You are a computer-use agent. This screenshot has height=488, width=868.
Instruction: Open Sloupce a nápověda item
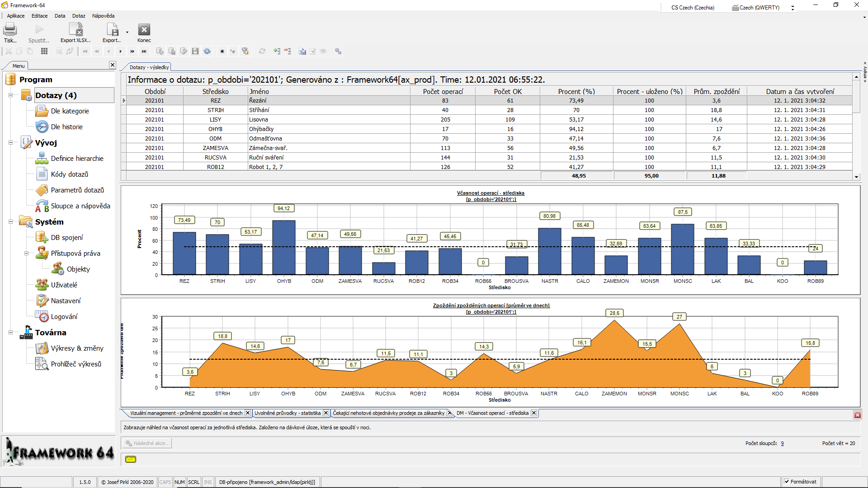[x=80, y=206]
